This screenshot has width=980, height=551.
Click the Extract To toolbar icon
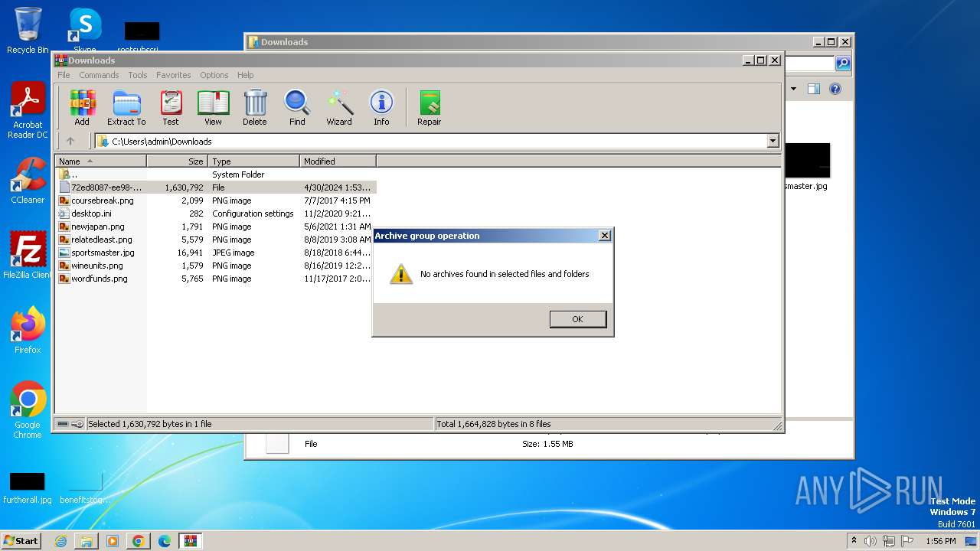click(x=126, y=107)
